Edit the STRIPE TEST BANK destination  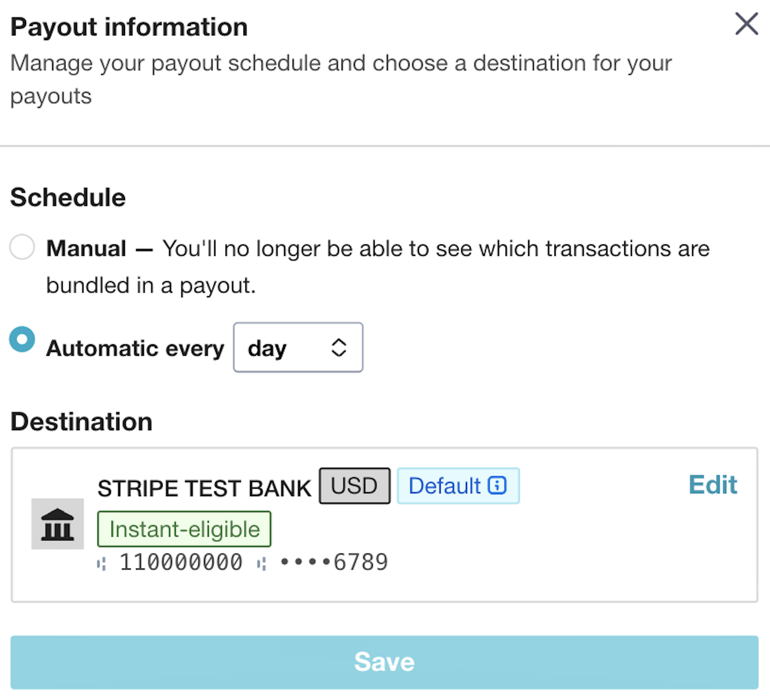pos(712,485)
